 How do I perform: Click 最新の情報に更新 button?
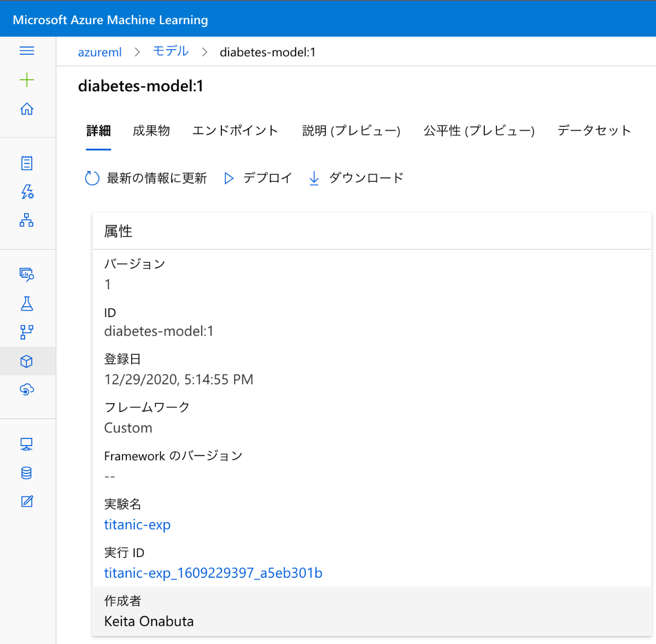[x=146, y=178]
